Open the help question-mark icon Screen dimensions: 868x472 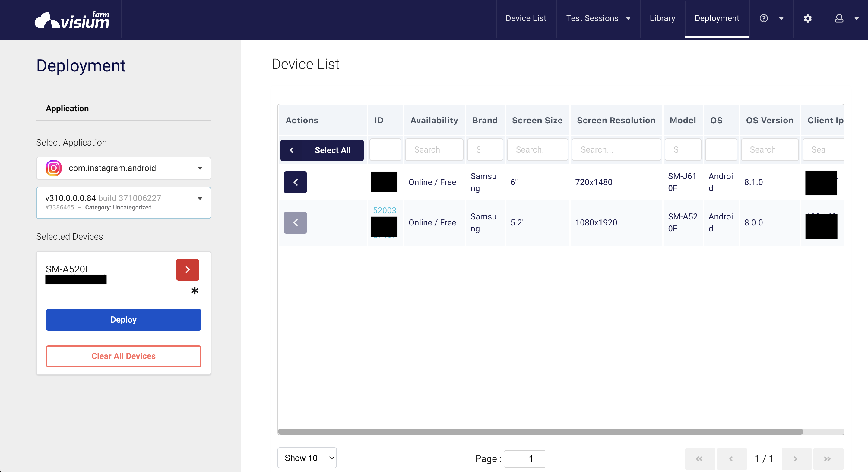pos(764,18)
